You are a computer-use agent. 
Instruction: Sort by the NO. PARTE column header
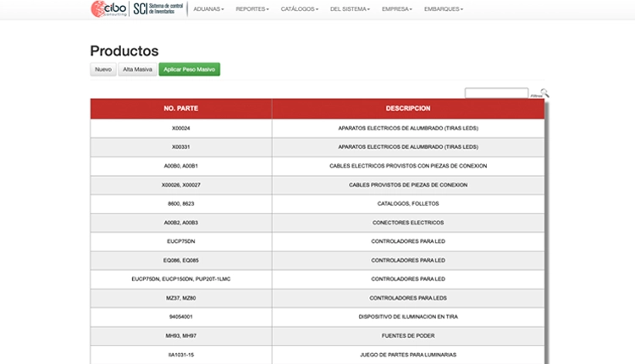(180, 108)
